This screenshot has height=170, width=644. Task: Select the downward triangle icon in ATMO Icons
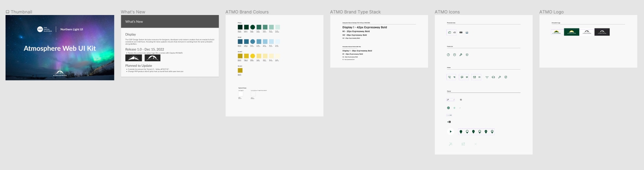[487, 77]
